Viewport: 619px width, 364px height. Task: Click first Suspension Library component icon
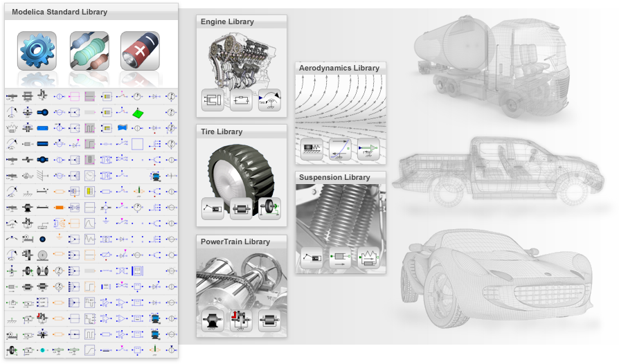coord(312,257)
